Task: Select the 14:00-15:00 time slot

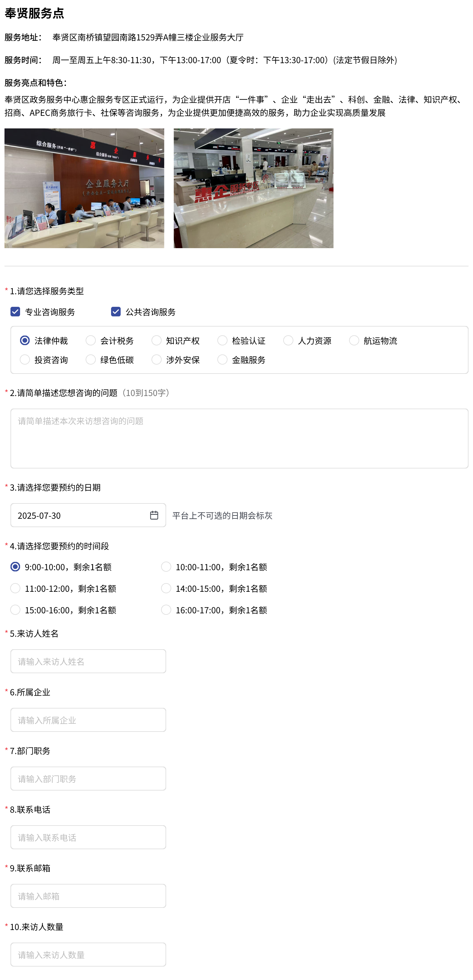Action: pyautogui.click(x=166, y=588)
